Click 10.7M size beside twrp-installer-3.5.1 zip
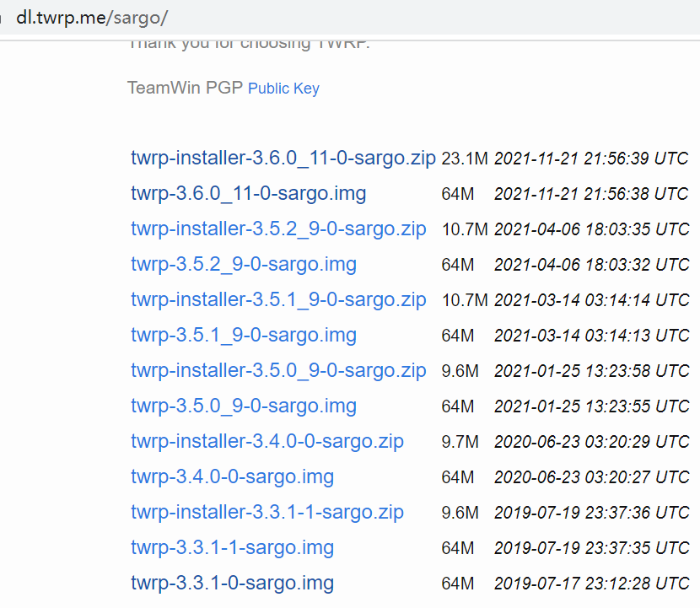Image resolution: width=700 pixels, height=608 pixels. (x=465, y=300)
